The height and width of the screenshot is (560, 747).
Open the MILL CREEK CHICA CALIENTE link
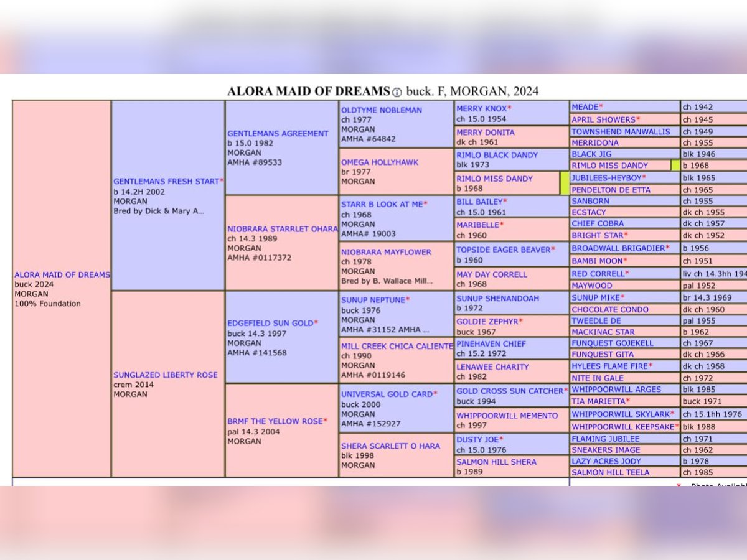(397, 346)
